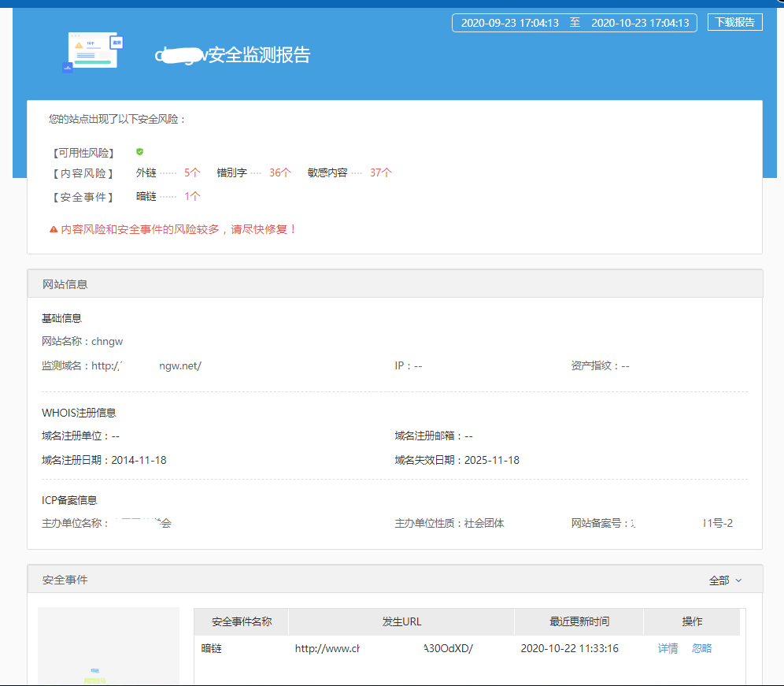Click the 网站信息 section header
This screenshot has width=784, height=686.
[x=395, y=284]
